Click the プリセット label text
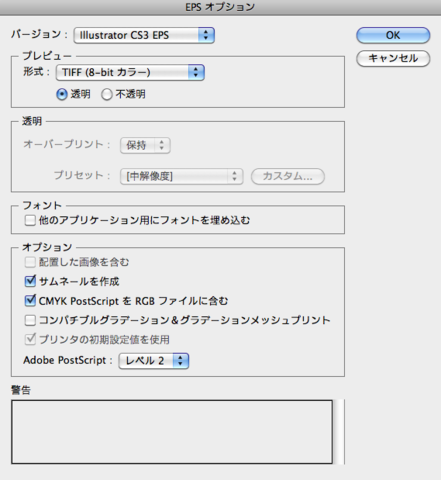Image resolution: width=441 pixels, height=480 pixels. (x=82, y=175)
